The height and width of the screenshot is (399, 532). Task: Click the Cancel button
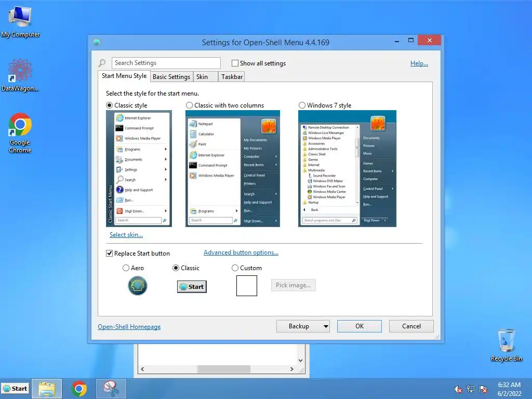tap(411, 326)
